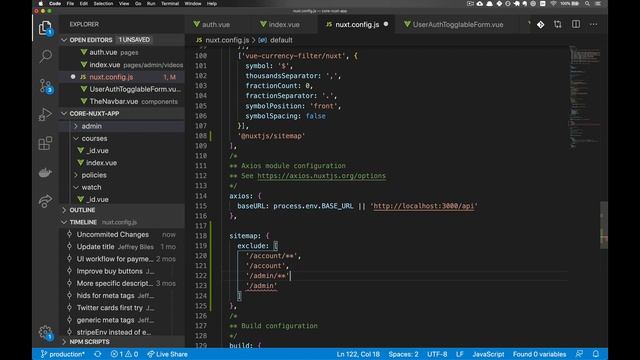Open macOS Spotlight search icon
The image size is (640, 360).
(x=587, y=4)
